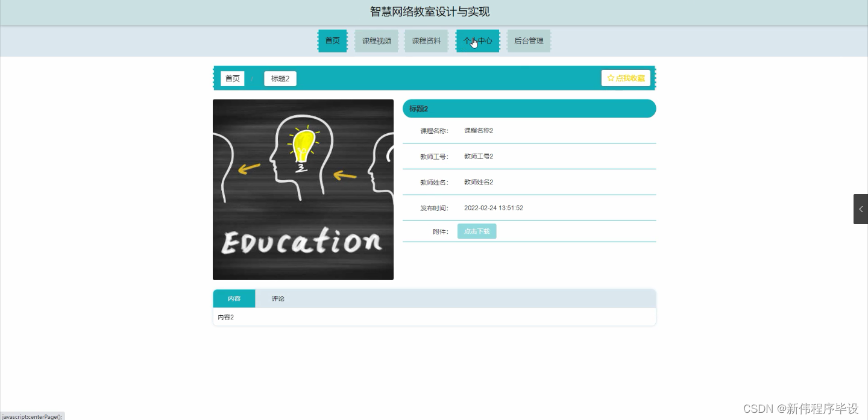Click the 内容2 text area

(225, 316)
